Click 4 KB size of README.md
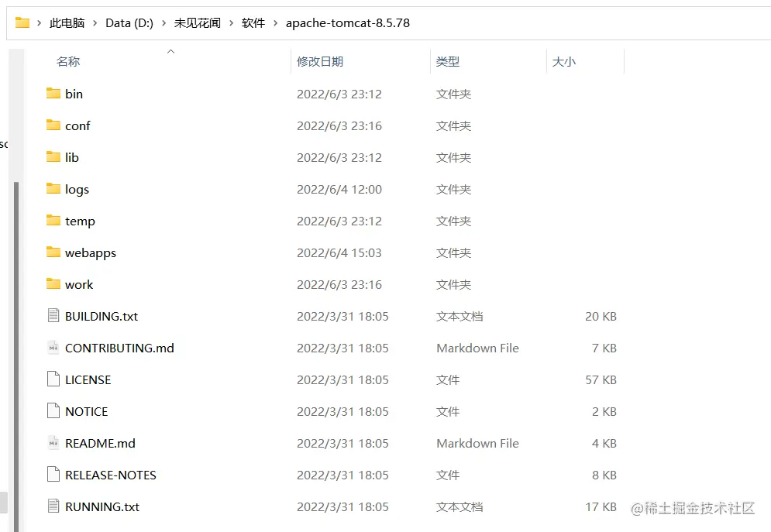 604,443
